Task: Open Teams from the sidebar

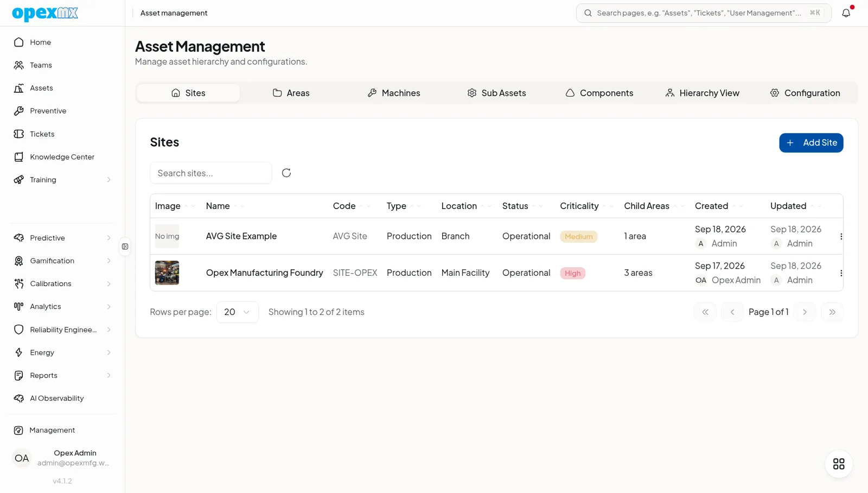Action: click(x=62, y=65)
